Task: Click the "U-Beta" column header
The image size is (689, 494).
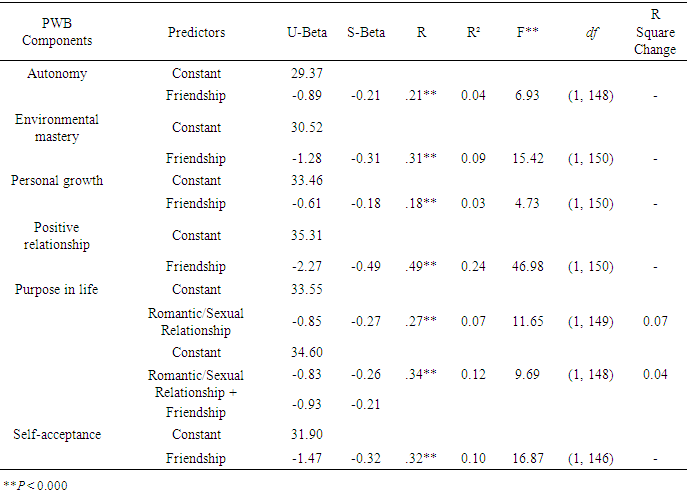Action: point(301,32)
